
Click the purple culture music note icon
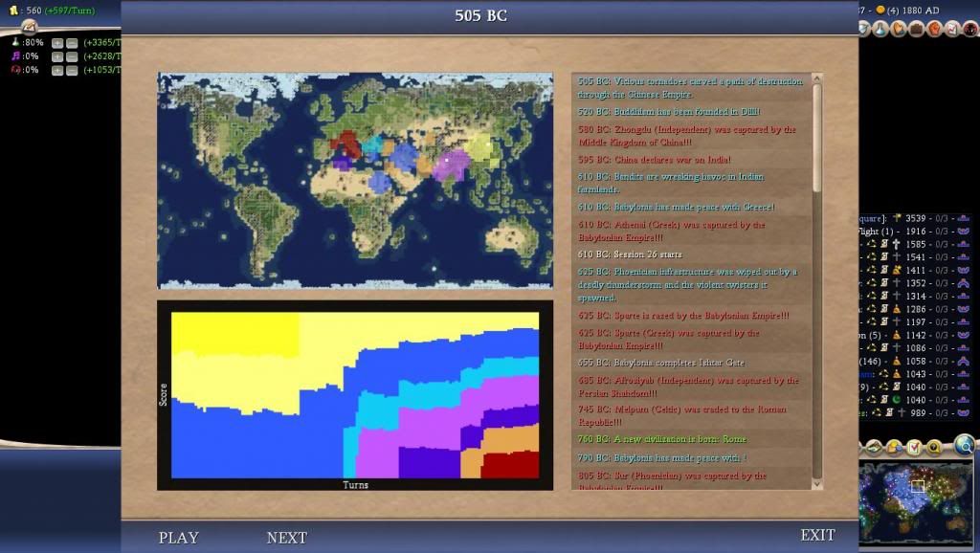coord(15,55)
